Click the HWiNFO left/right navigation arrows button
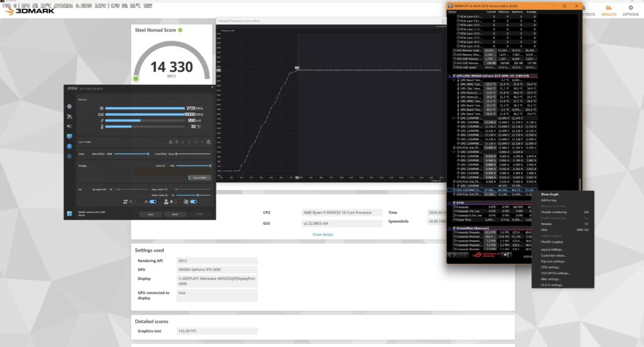 pos(452,255)
